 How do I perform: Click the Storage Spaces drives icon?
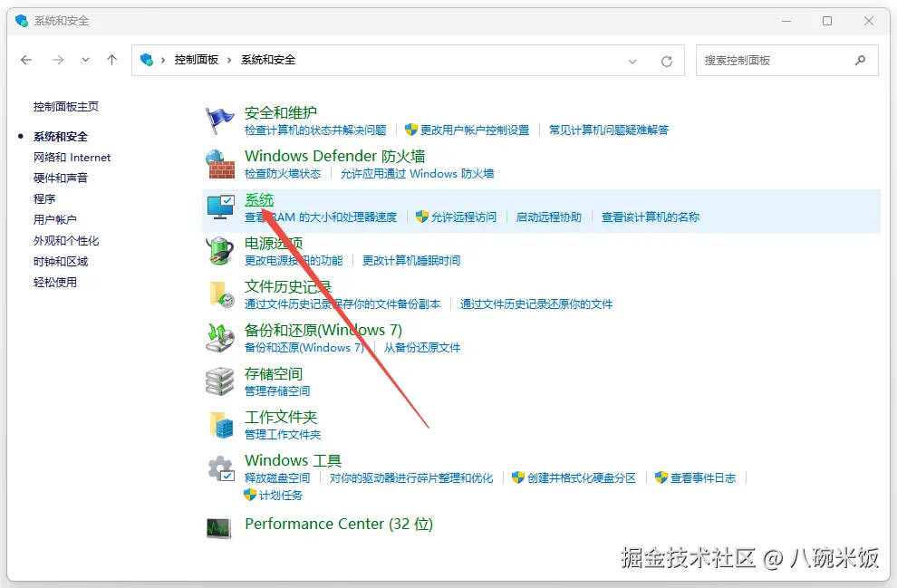(x=220, y=381)
